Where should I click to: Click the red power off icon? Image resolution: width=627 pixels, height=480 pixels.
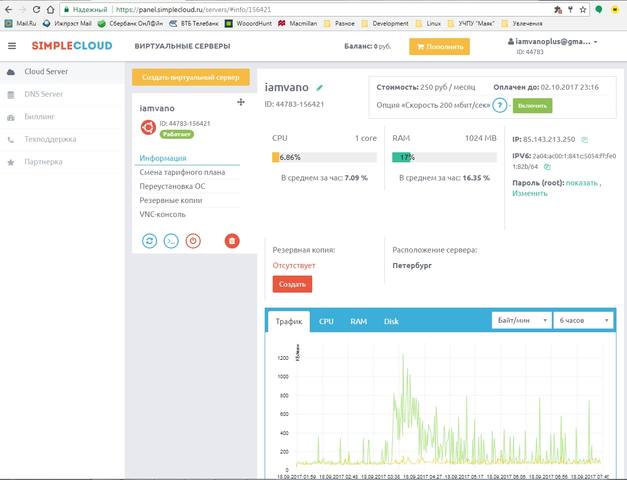tap(193, 240)
